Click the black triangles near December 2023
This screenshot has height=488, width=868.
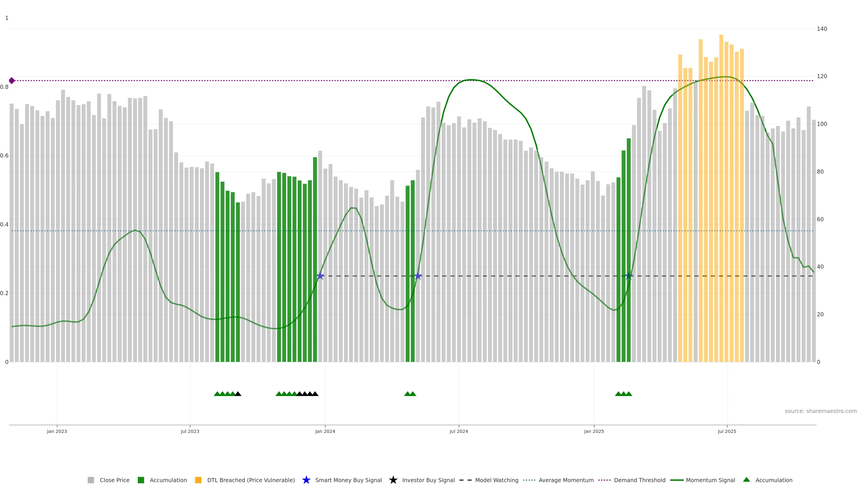tap(307, 394)
